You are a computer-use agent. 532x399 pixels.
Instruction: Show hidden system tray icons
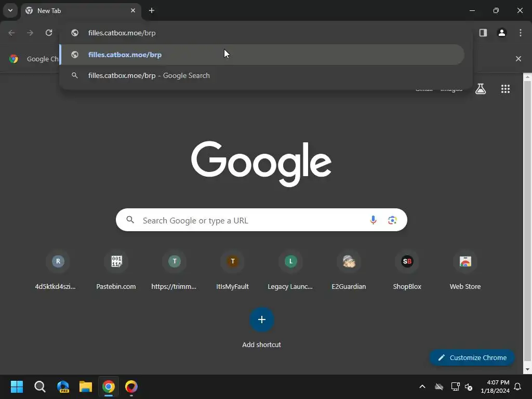(422, 387)
